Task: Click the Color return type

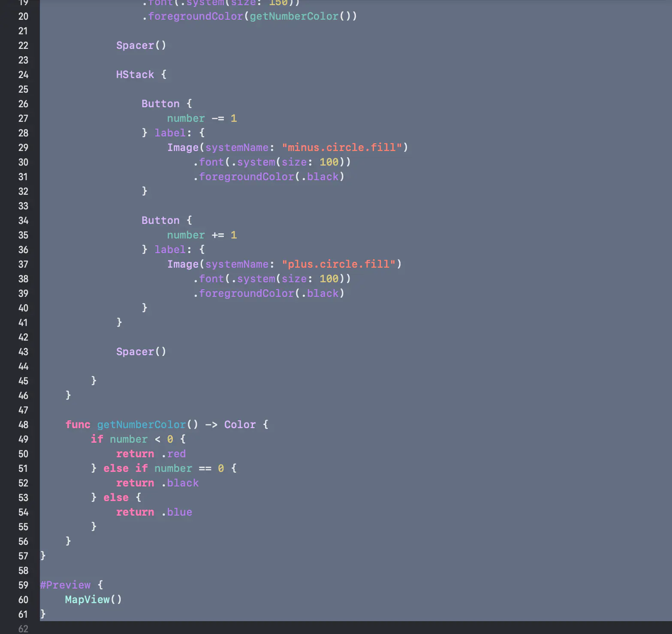Action: tap(240, 425)
